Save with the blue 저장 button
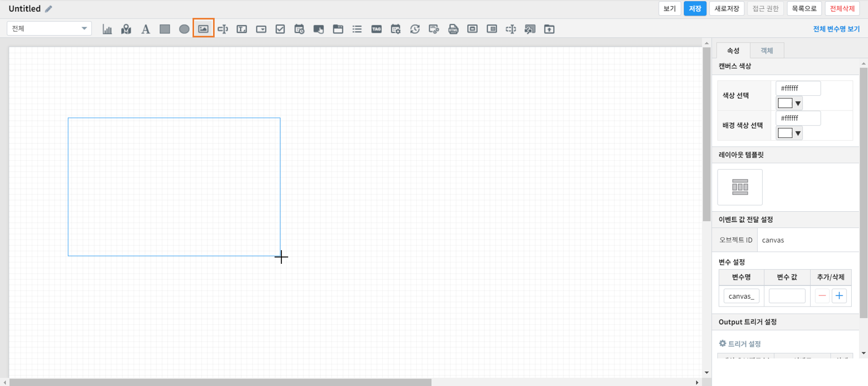This screenshot has height=386, width=868. tap(695, 8)
